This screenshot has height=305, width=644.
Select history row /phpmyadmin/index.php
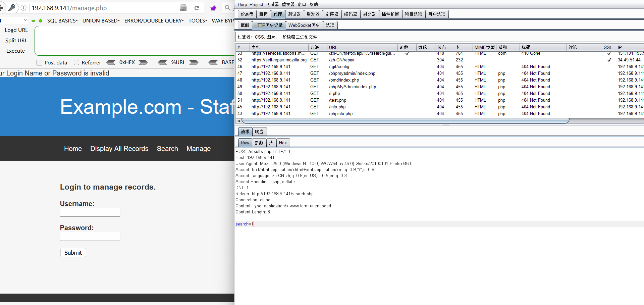(439, 73)
